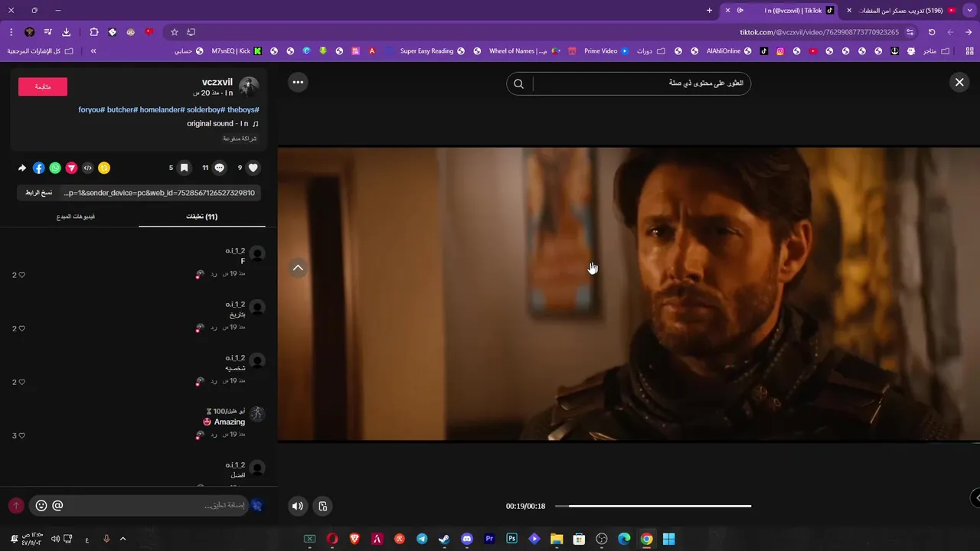This screenshot has height=551, width=980.
Task: Open a new browser tab
Action: [x=709, y=11]
